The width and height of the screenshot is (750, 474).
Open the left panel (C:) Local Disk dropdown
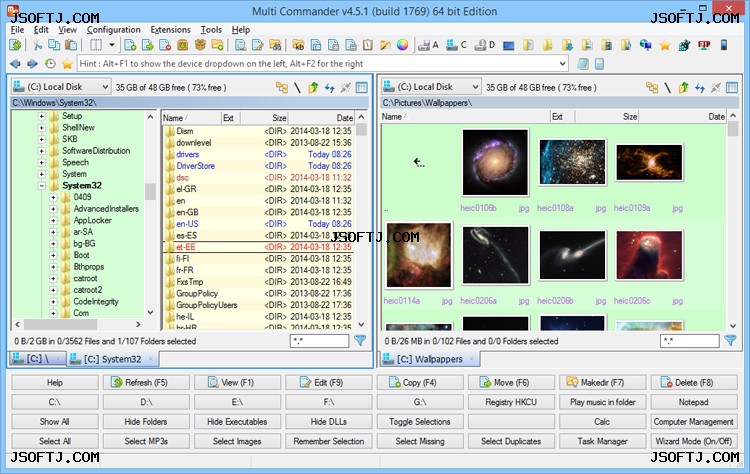(61, 87)
